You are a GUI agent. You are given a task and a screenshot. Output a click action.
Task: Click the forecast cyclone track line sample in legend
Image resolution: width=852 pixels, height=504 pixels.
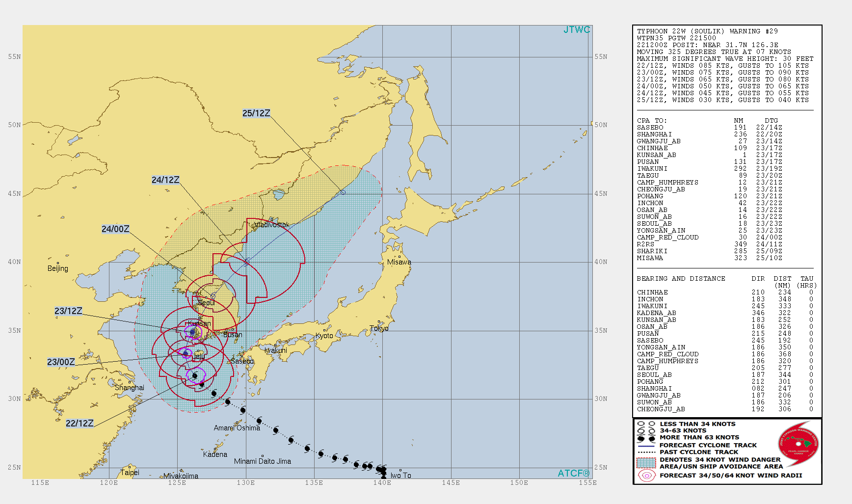coord(646,446)
